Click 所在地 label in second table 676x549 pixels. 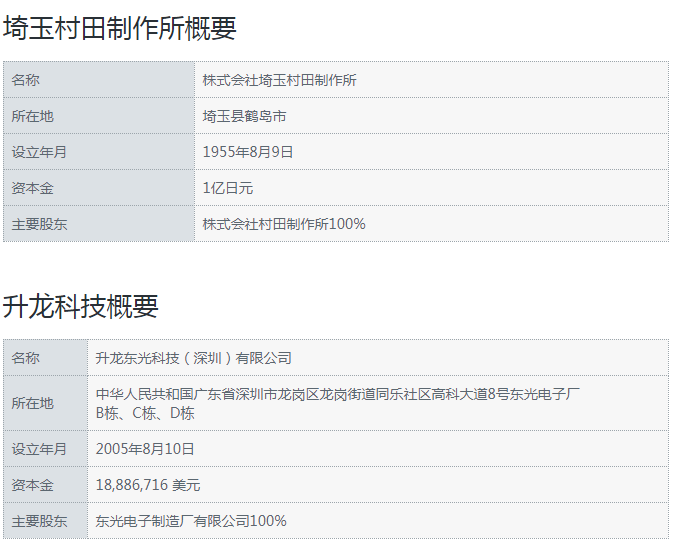click(x=33, y=403)
